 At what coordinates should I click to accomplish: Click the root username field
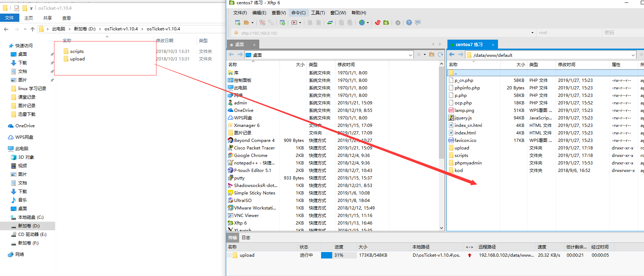tap(569, 33)
